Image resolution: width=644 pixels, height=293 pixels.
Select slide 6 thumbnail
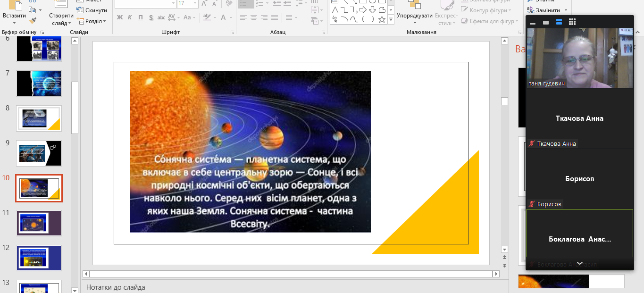coord(39,49)
